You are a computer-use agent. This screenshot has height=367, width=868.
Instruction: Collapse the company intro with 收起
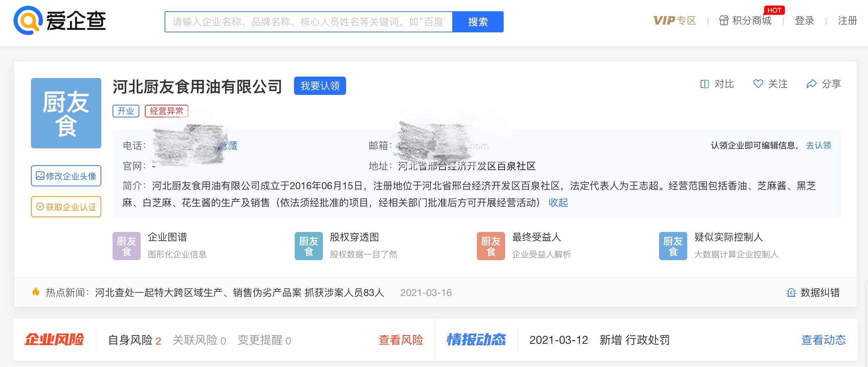558,203
